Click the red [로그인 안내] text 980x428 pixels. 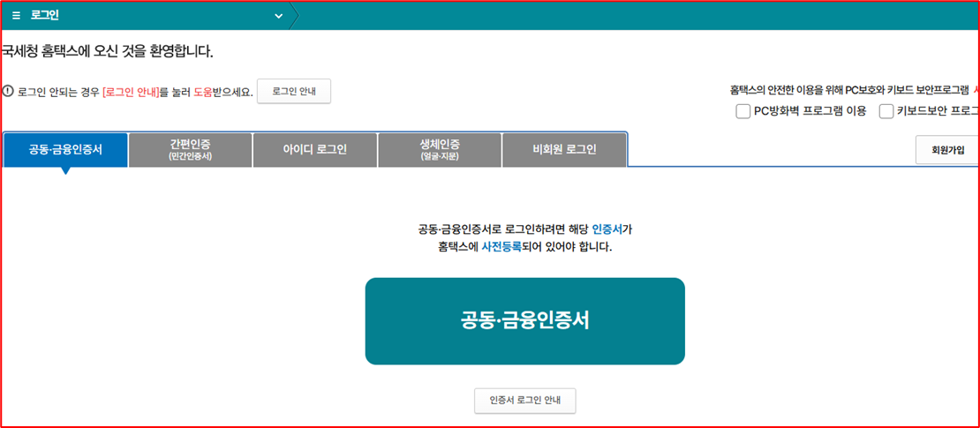[x=131, y=92]
